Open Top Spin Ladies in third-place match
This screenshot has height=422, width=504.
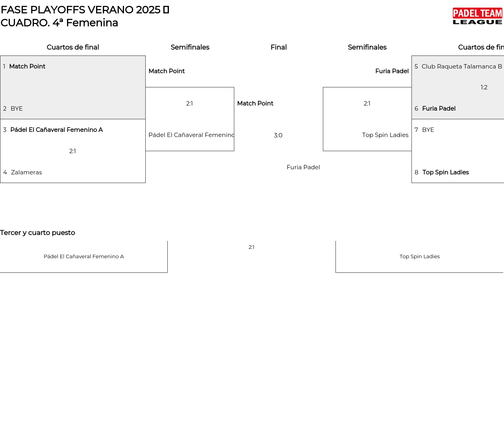point(419,257)
